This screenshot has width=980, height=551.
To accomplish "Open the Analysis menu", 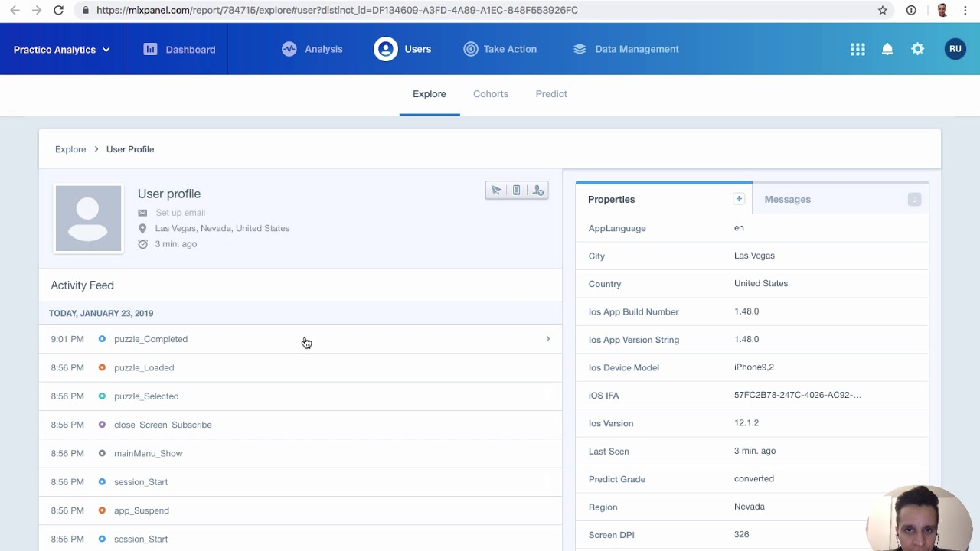I will pos(312,49).
